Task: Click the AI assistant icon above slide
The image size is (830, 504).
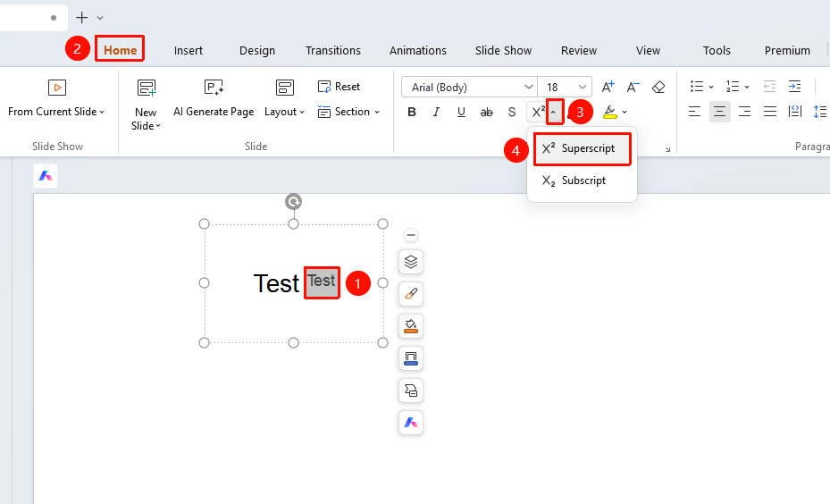Action: pos(46,176)
